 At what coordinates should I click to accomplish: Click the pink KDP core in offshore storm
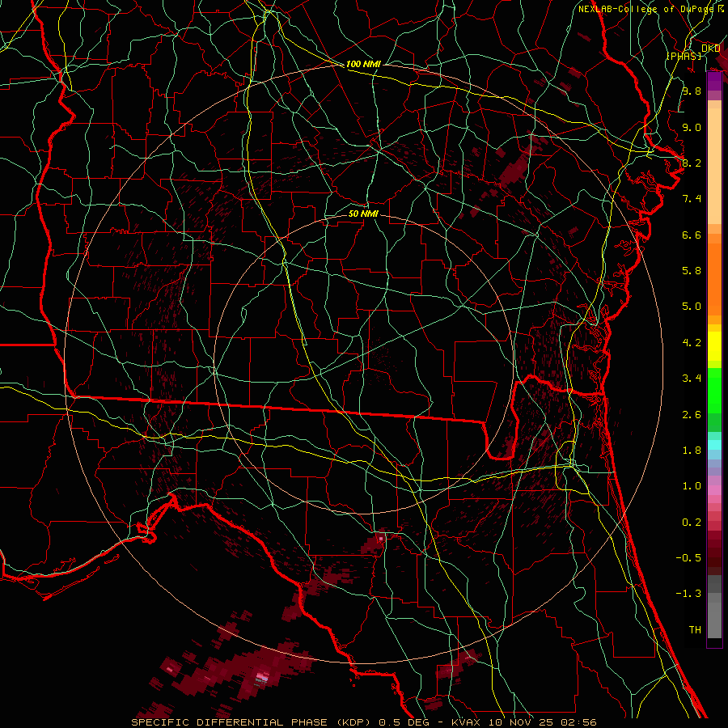[x=262, y=676]
